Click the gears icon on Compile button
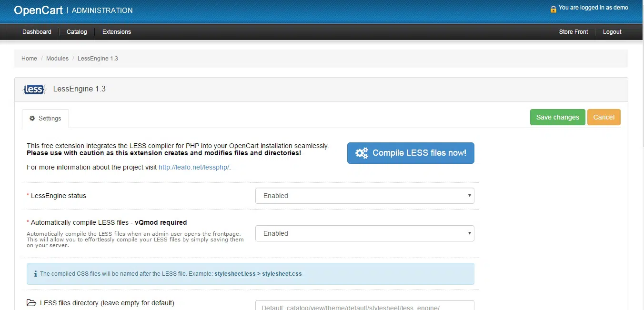This screenshot has height=310, width=644. tap(362, 153)
